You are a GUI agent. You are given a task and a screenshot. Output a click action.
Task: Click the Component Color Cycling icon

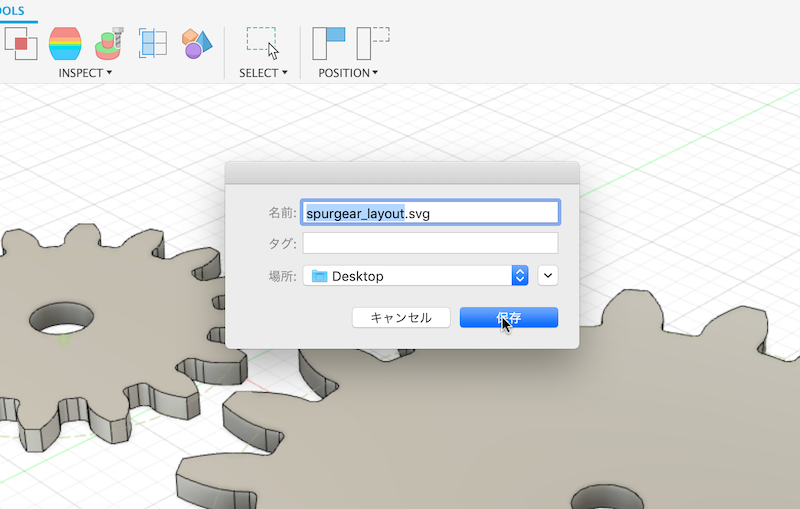coord(197,43)
